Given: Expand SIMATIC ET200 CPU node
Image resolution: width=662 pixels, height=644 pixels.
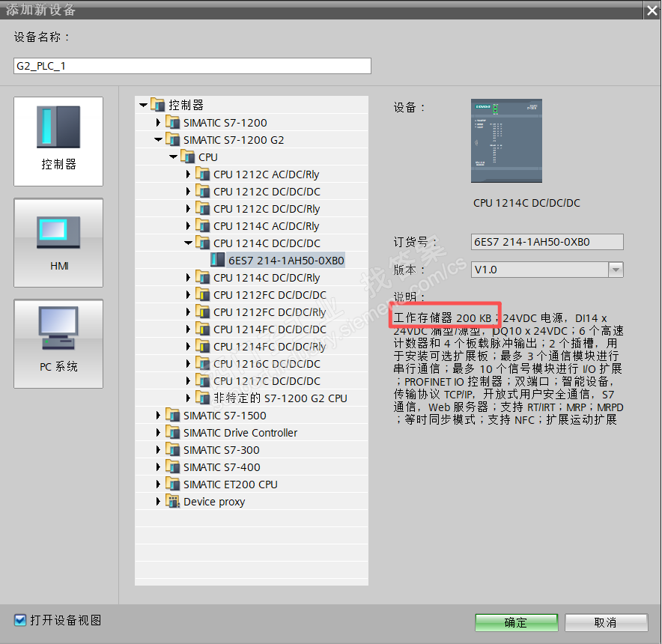Looking at the screenshot, I should [158, 484].
